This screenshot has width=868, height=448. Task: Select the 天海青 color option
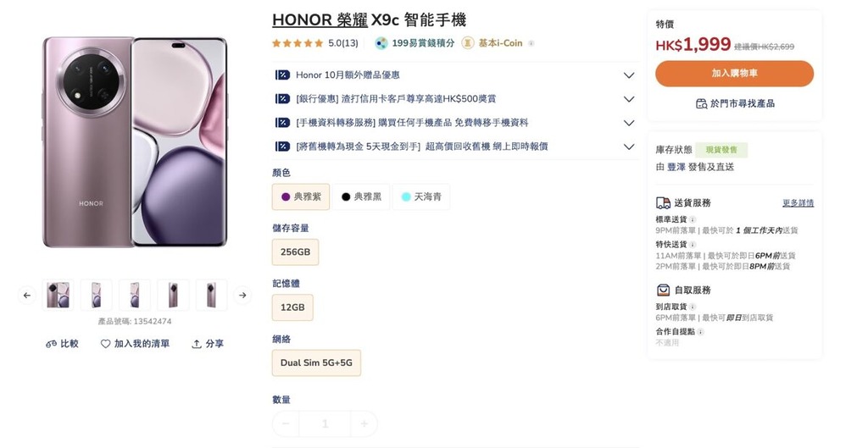coord(421,196)
